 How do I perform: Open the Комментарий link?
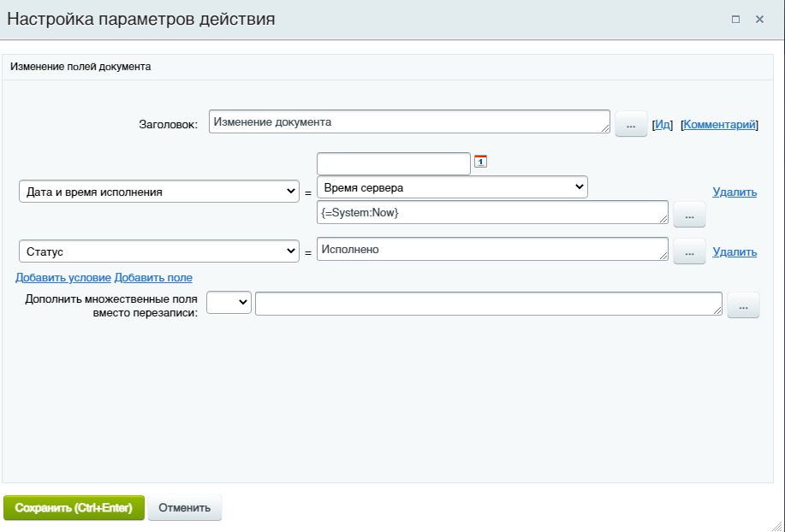coord(719,125)
